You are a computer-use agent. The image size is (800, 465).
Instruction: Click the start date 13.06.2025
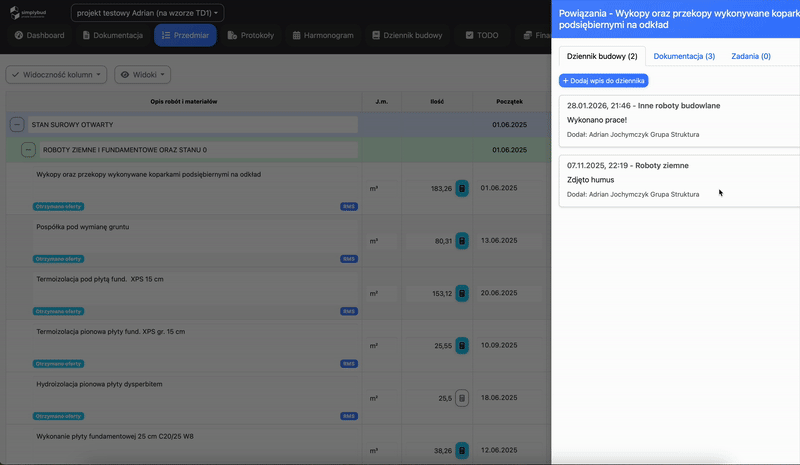(x=499, y=240)
